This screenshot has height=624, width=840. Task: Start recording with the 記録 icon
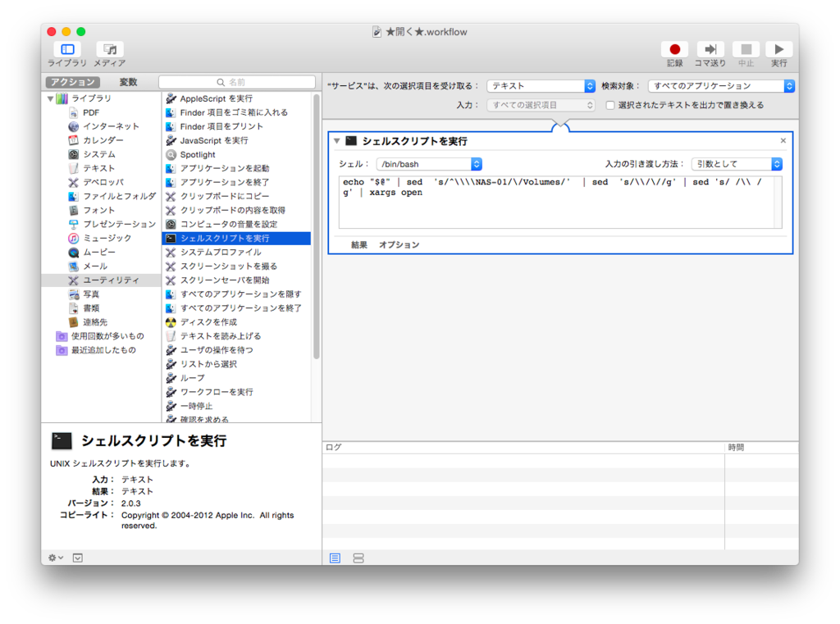pyautogui.click(x=673, y=49)
